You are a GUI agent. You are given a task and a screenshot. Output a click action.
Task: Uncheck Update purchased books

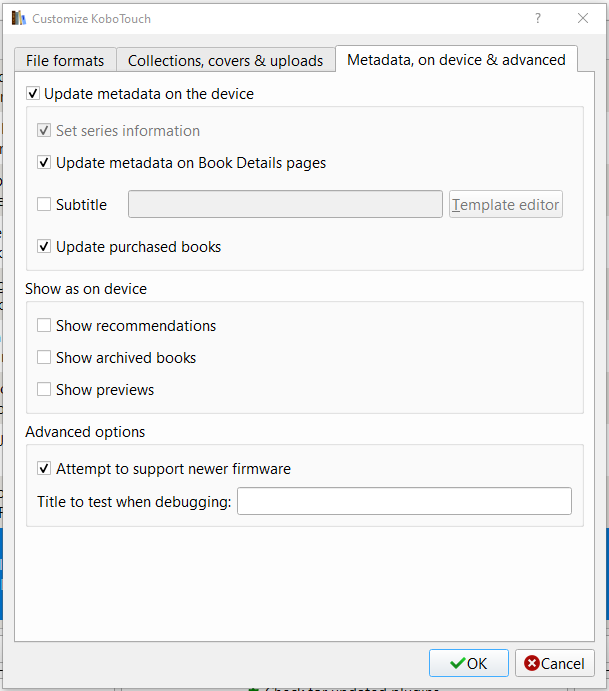pos(44,247)
